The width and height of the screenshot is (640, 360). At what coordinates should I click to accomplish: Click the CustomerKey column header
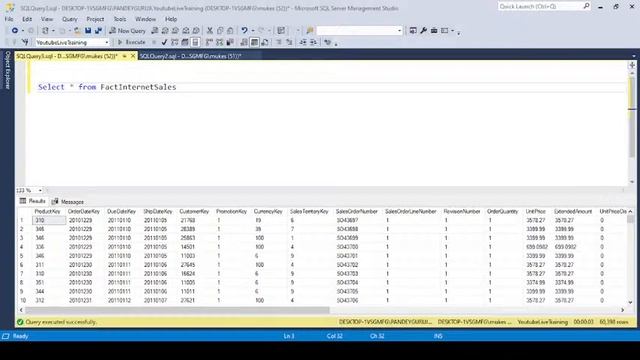(x=194, y=211)
